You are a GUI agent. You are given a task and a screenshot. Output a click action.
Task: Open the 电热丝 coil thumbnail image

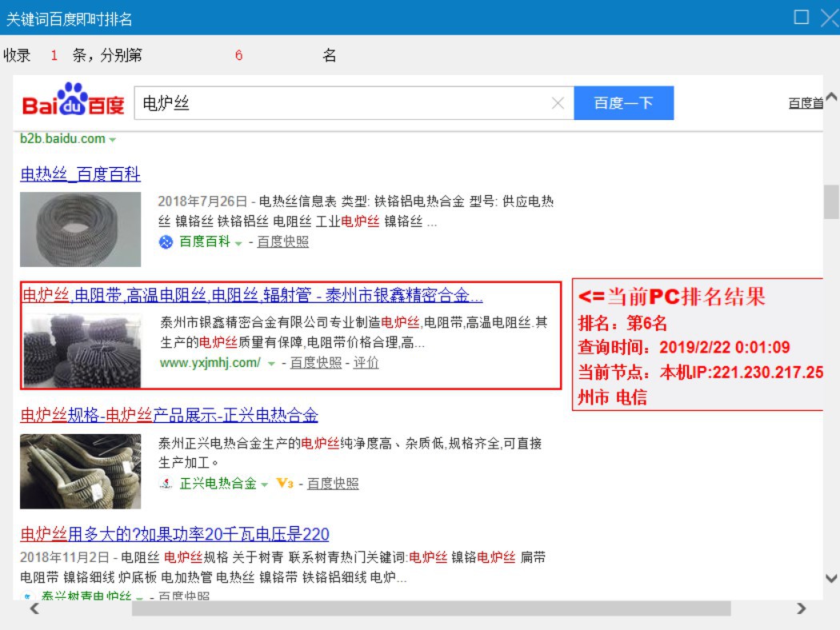coord(80,229)
